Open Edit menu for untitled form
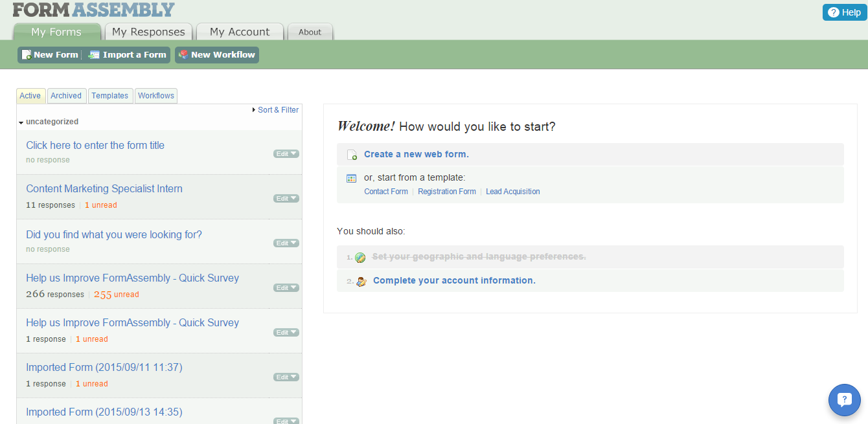This screenshot has height=424, width=868. point(286,154)
